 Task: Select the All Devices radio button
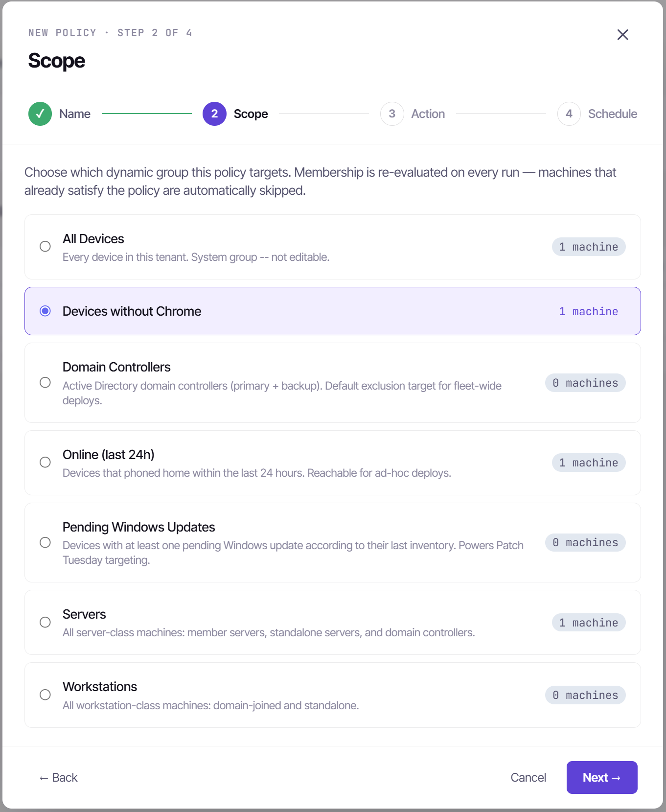pos(45,246)
